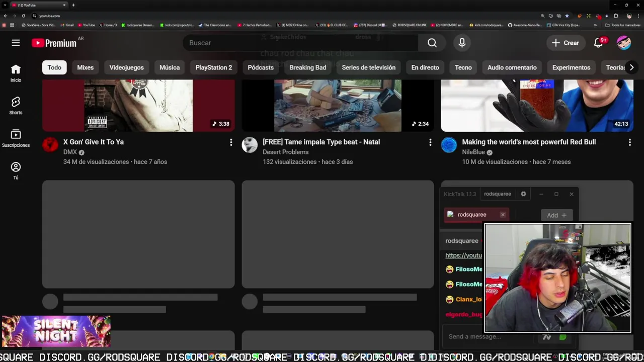Open Shorts from the sidebar

(16, 106)
